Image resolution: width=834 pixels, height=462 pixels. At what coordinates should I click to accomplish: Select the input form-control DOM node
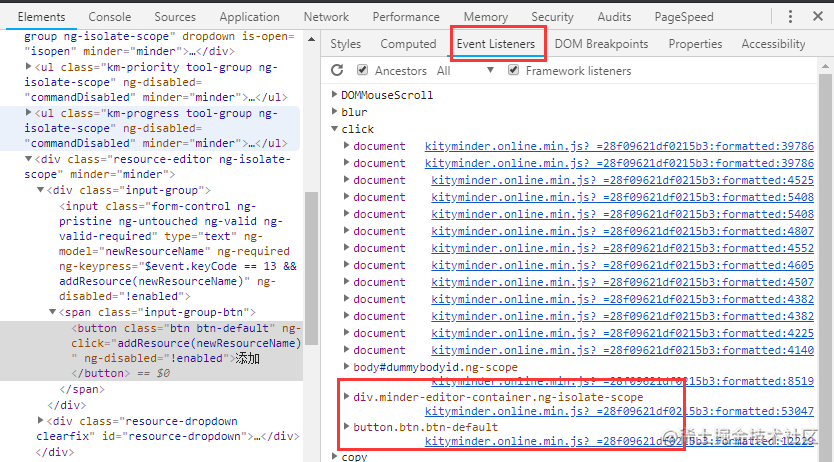click(178, 251)
